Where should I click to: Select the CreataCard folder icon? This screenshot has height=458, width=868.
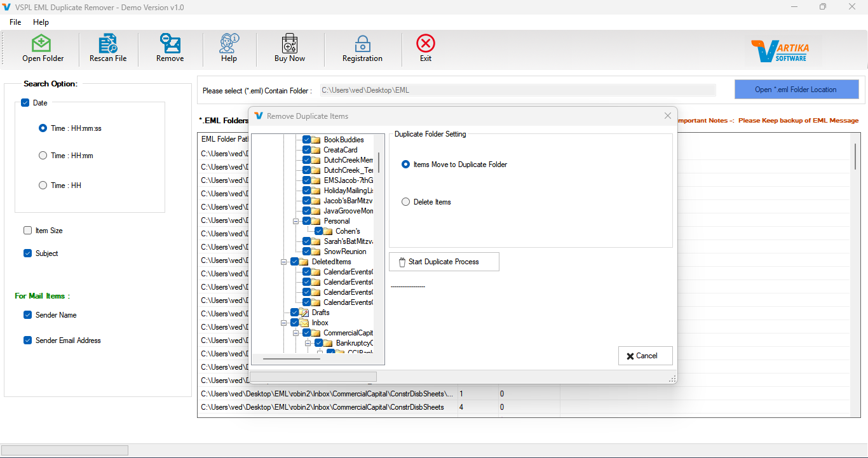pos(316,150)
